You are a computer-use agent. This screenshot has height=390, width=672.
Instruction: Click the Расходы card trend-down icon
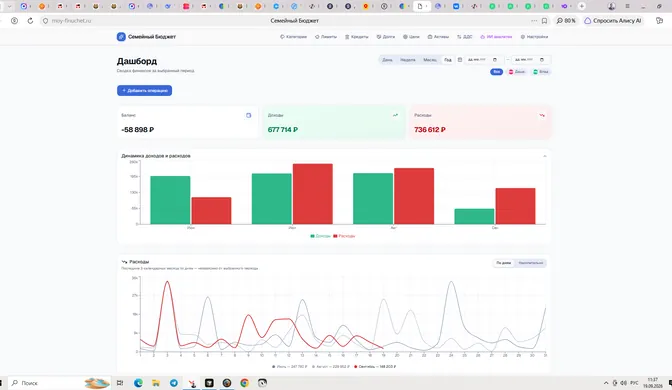(542, 115)
